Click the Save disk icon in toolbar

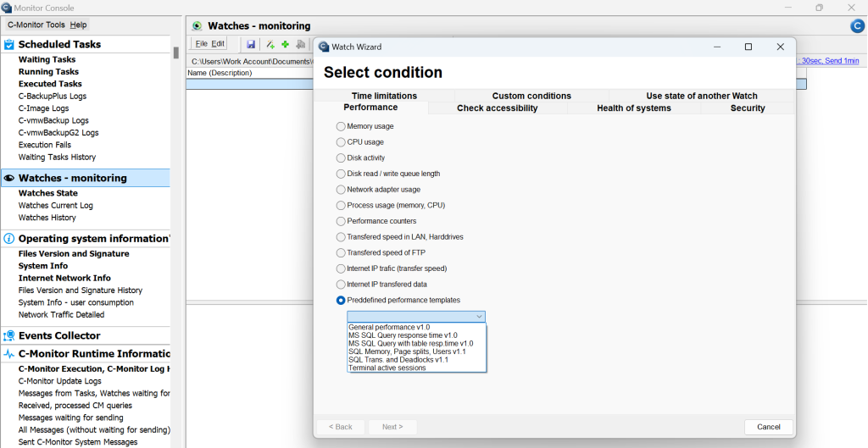pyautogui.click(x=251, y=44)
